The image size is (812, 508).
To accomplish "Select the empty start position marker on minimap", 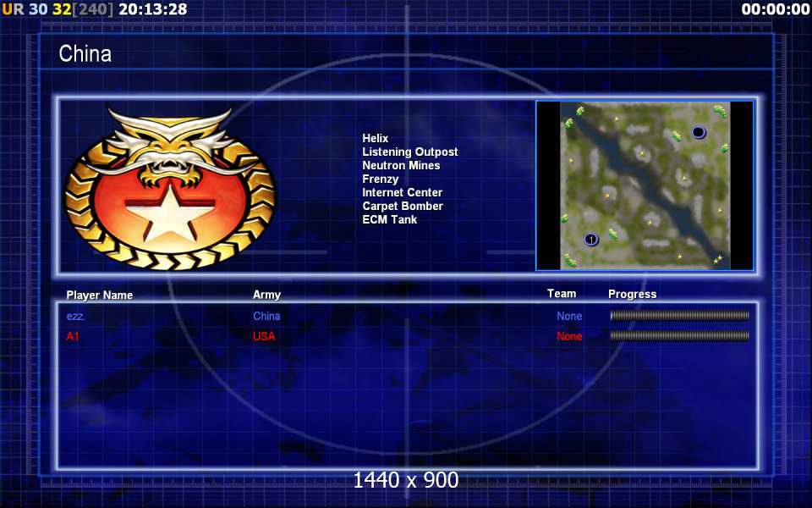I will (x=698, y=133).
